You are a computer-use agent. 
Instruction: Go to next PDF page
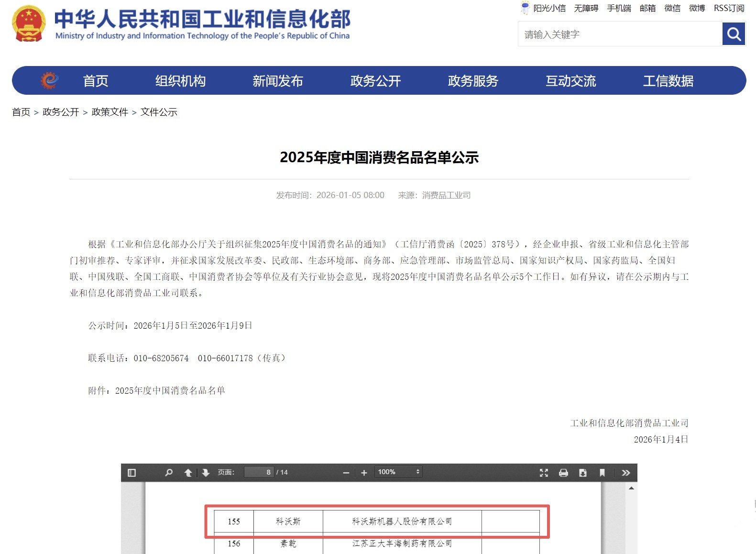click(x=206, y=473)
